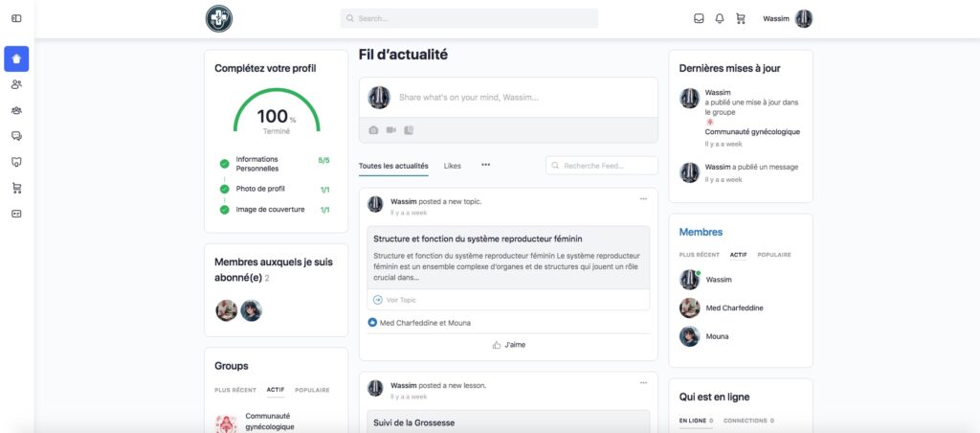Switch to the Likes feed tab
The image size is (980, 433).
(452, 166)
